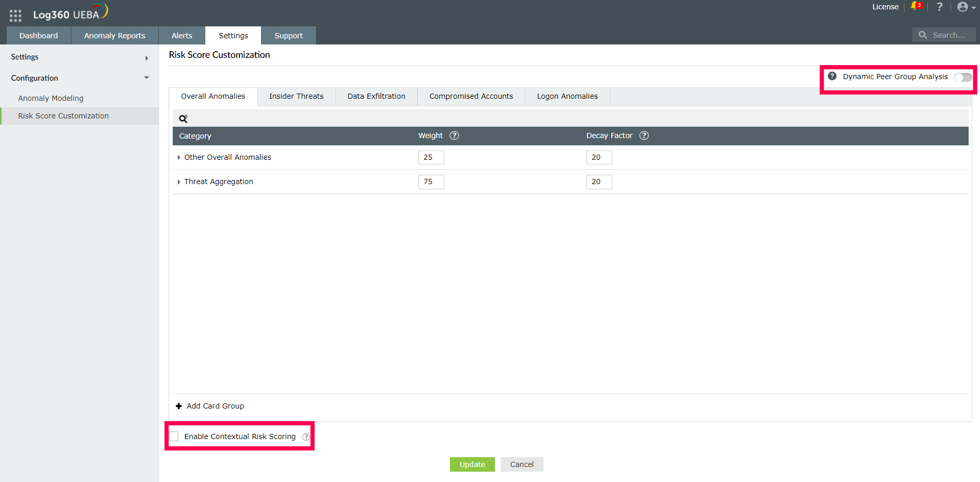This screenshot has width=980, height=482.
Task: Switch to Insider Threats tab
Action: pos(296,96)
